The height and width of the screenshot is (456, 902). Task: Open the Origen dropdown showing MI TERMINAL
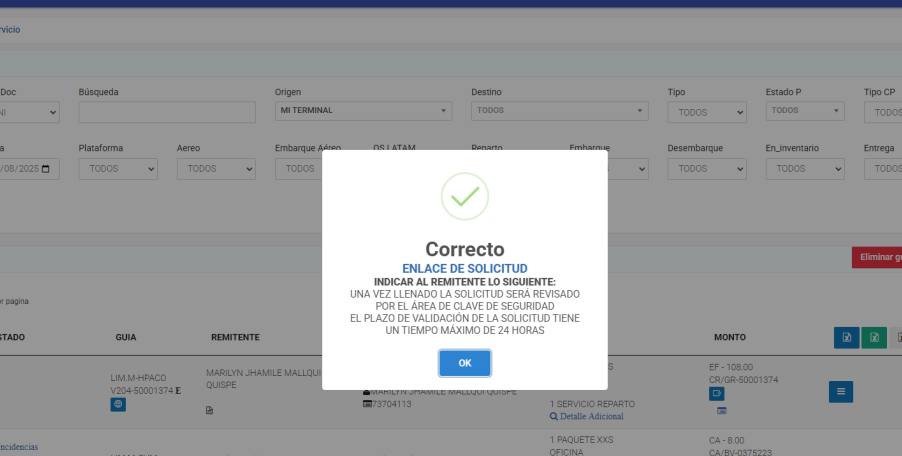tap(362, 111)
